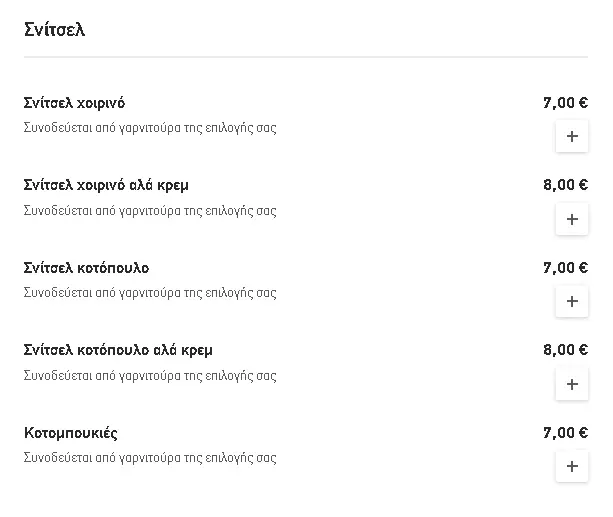Click 8,00 € price of Σνίτσελ χοιρινό αλά κρεμ
613x517 pixels.
[565, 185]
